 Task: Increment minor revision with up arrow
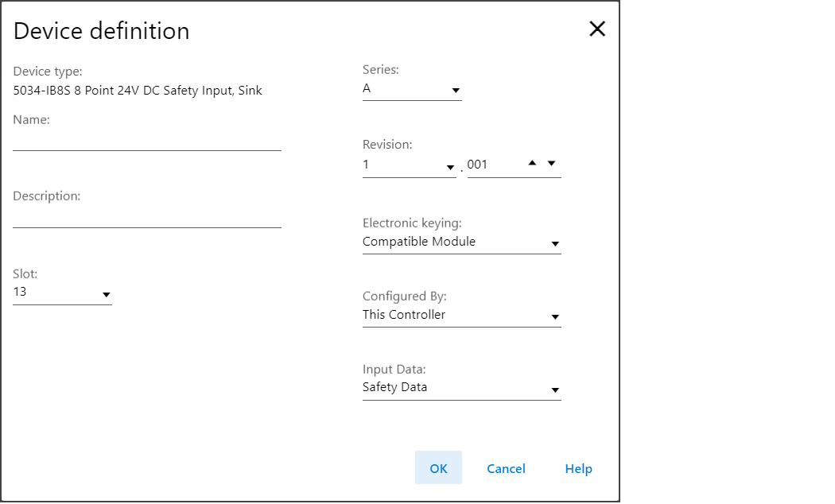[x=532, y=163]
